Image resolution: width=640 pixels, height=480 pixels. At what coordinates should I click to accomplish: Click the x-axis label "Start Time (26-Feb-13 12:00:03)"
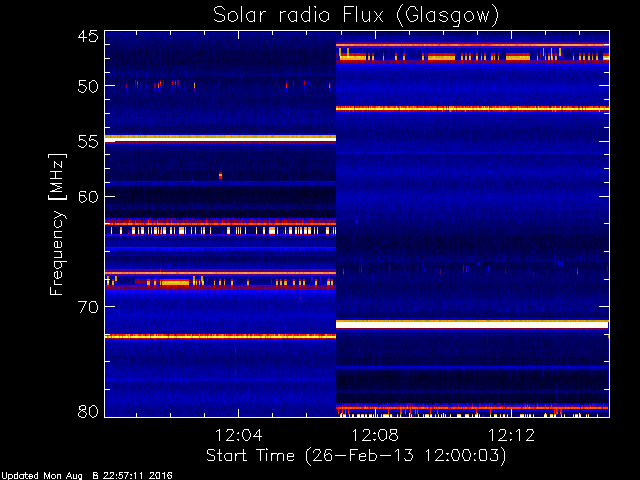point(356,456)
